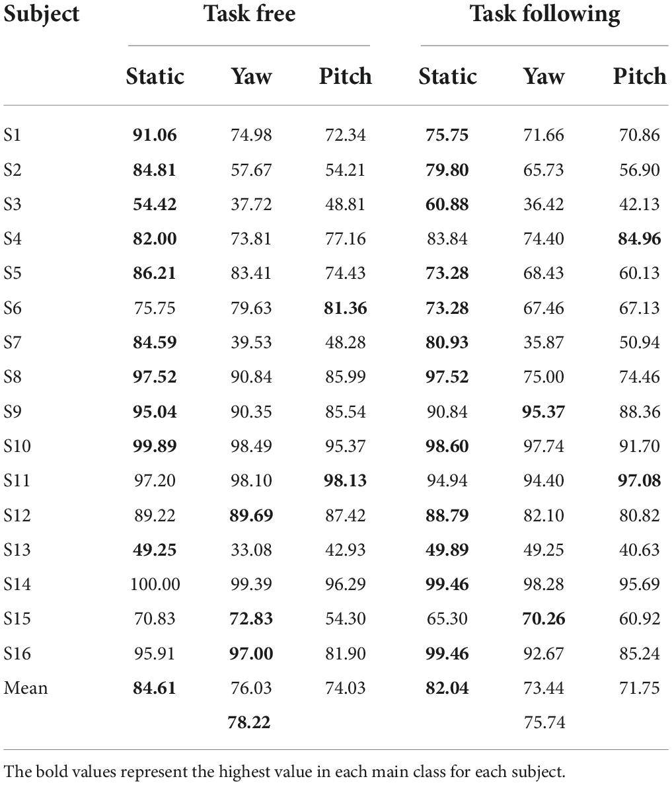The width and height of the screenshot is (672, 785).
Task: Select S9 bold value 95.37
Action: 544,412
